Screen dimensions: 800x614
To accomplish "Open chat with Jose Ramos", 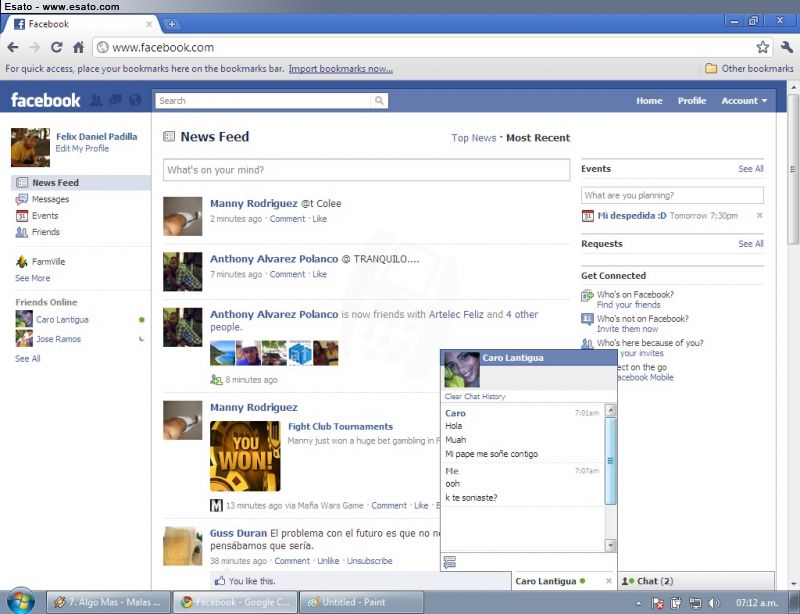I will pos(58,339).
